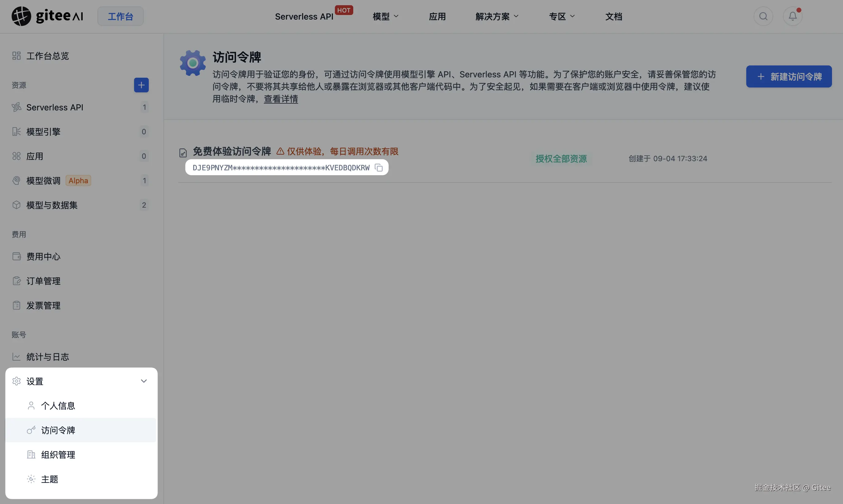Copy the access token with copy icon
Viewport: 843px width, 504px height.
click(378, 167)
